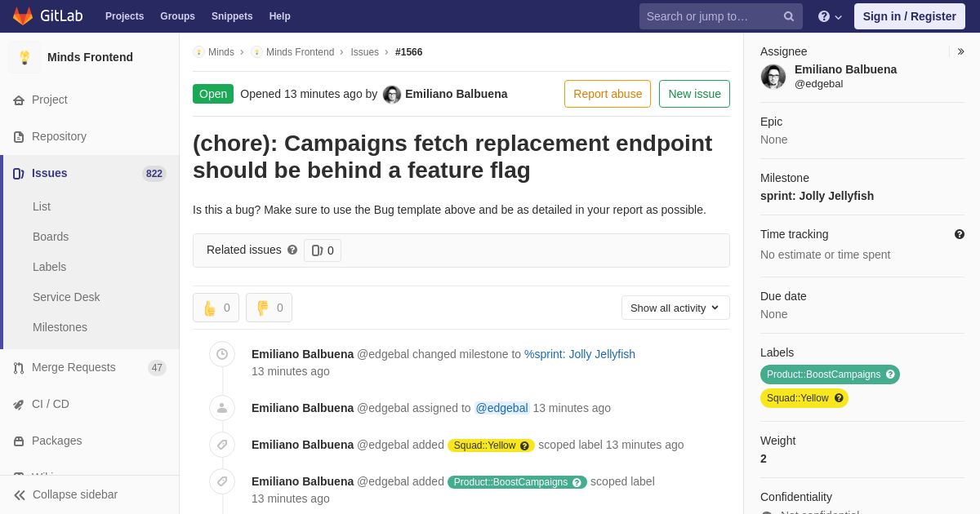
Task: Click Emiliano Balbuena author name in header
Action: pos(457,94)
